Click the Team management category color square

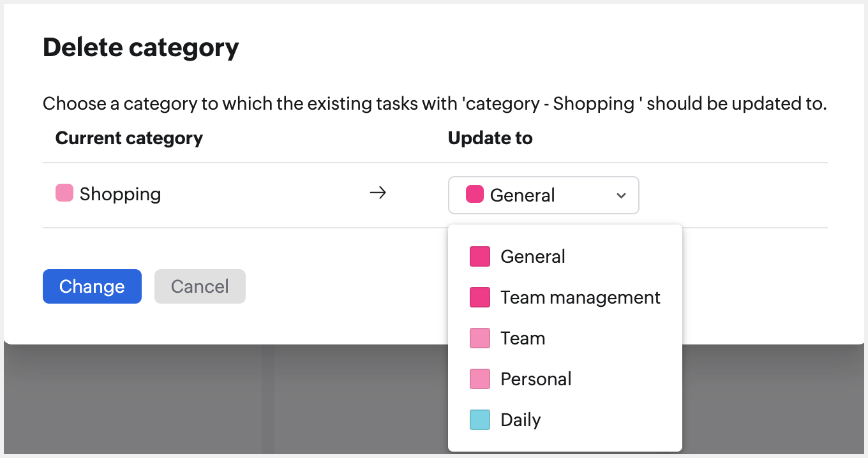[x=479, y=297]
